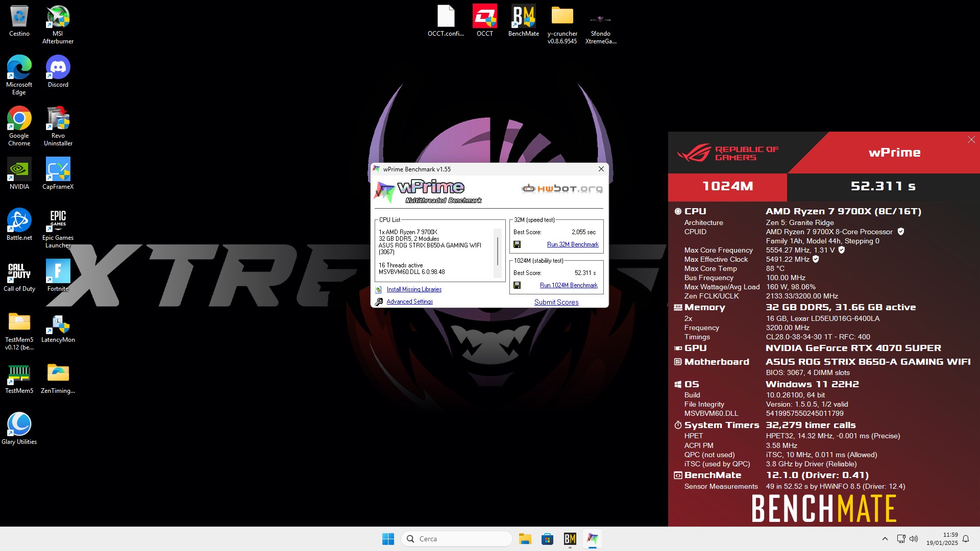Launch OCCT from the desktop

click(x=484, y=21)
